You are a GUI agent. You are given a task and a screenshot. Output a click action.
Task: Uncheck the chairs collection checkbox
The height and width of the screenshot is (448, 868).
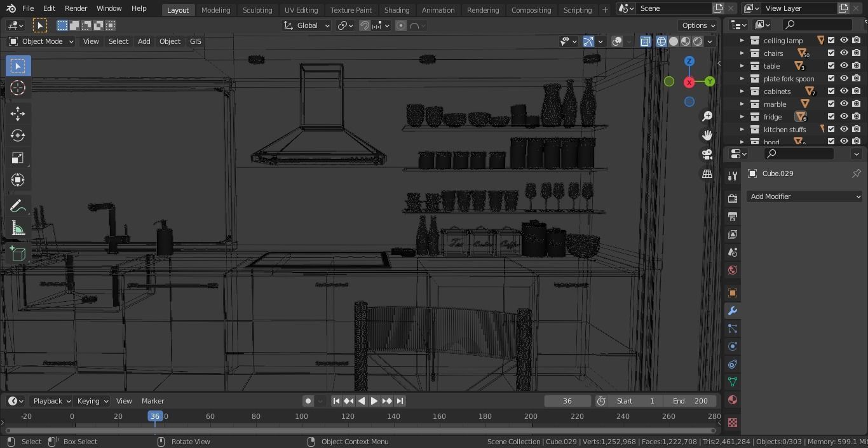pyautogui.click(x=831, y=53)
